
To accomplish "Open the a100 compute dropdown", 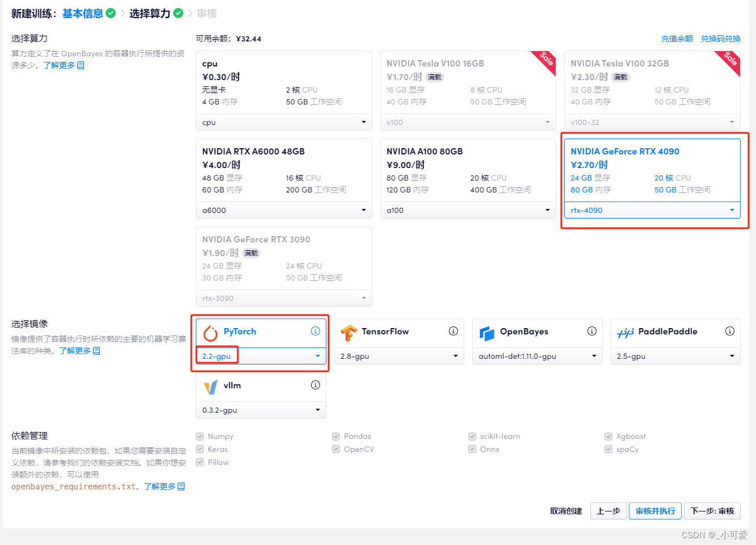I will tap(468, 210).
